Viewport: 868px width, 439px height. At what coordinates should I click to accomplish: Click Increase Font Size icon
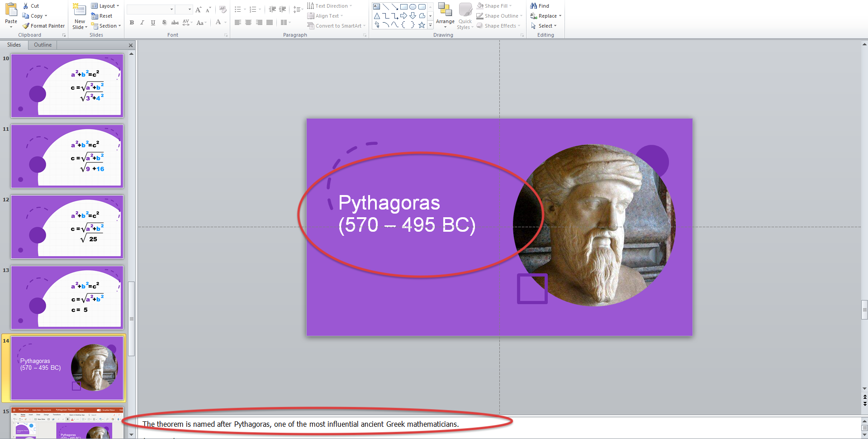[198, 10]
